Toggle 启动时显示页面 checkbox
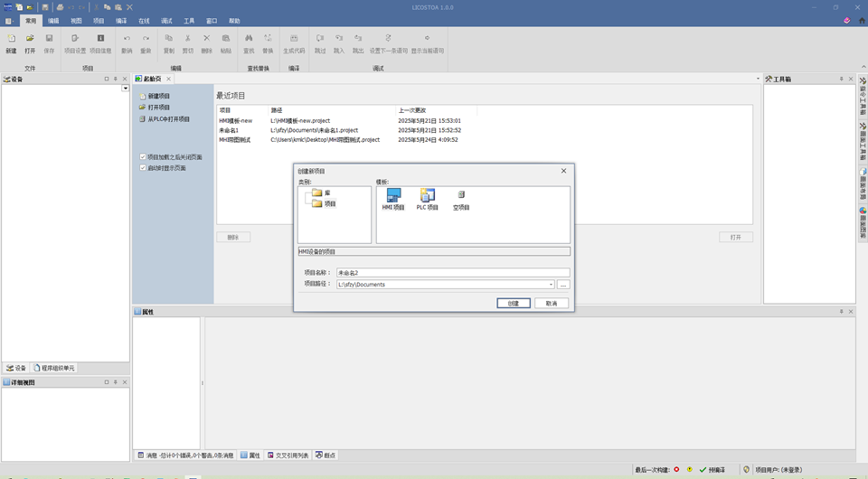Screen dimensions: 868x479 point(143,167)
